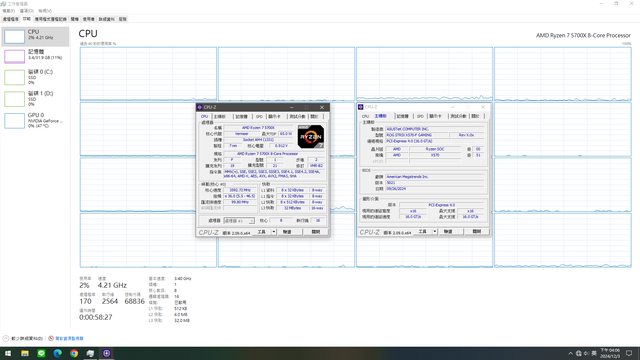Click the purple CPU-Z taskbar icon
Screen dimensions: 640x360
(107, 353)
